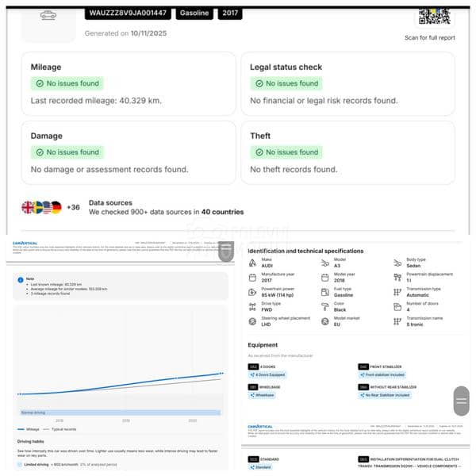Click the QR code for full report
This screenshot has width=476, height=476.
433,14
